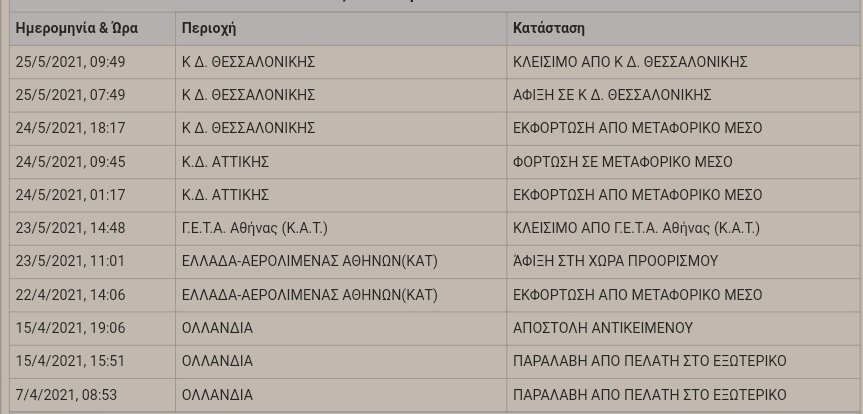The width and height of the screenshot is (863, 414).
Task: Select the 23/5/2021, 11:01 date cell
Action: [70, 261]
